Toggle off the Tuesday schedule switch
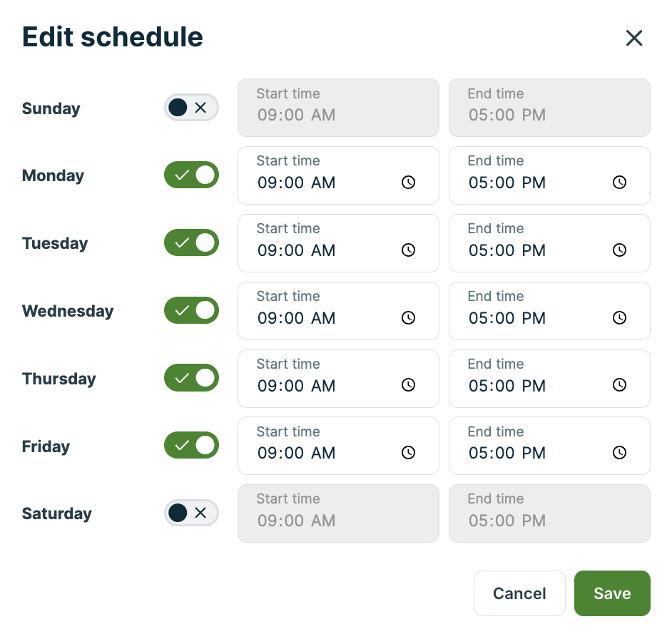This screenshot has width=672, height=639. pos(191,242)
